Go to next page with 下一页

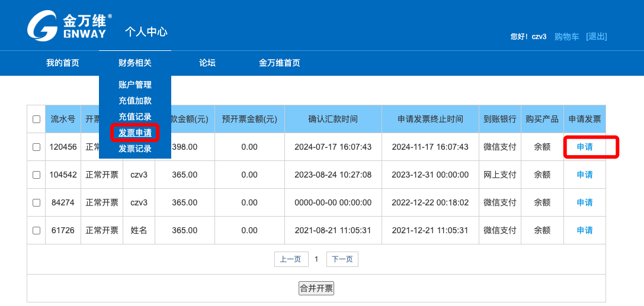point(342,259)
